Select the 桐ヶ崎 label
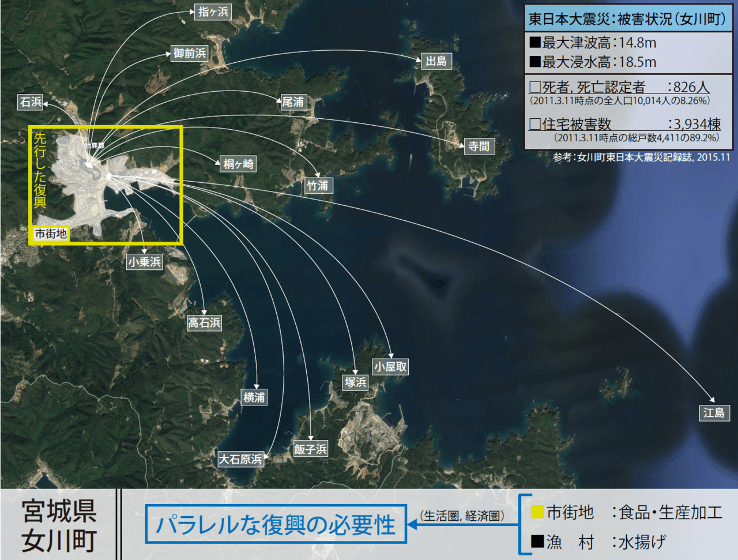Screen dimensions: 738x560 tap(238, 164)
